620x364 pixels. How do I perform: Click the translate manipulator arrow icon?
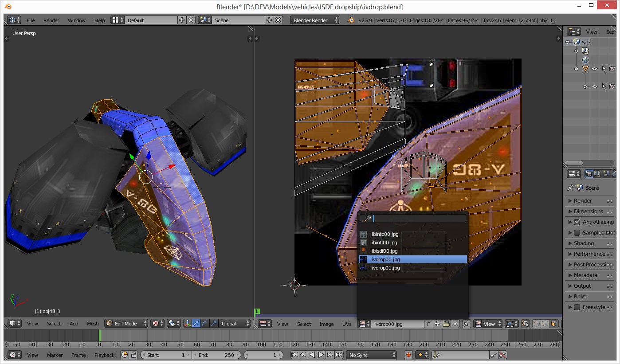196,324
